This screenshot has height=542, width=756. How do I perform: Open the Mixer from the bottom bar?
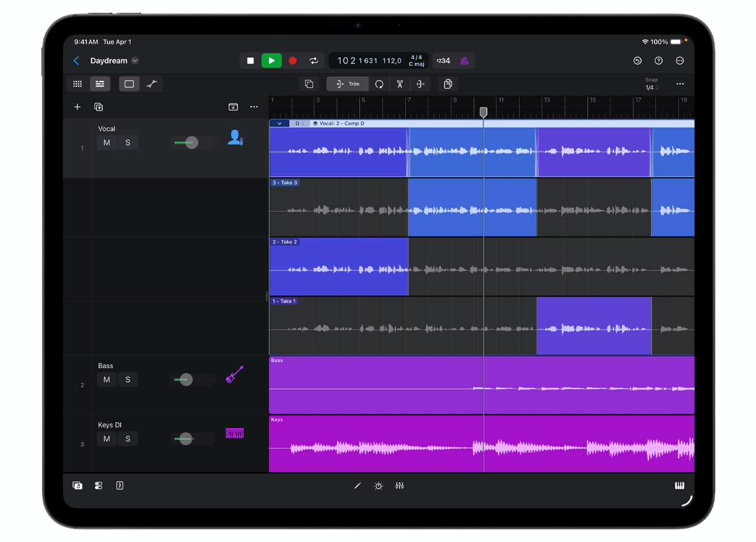pos(99,485)
